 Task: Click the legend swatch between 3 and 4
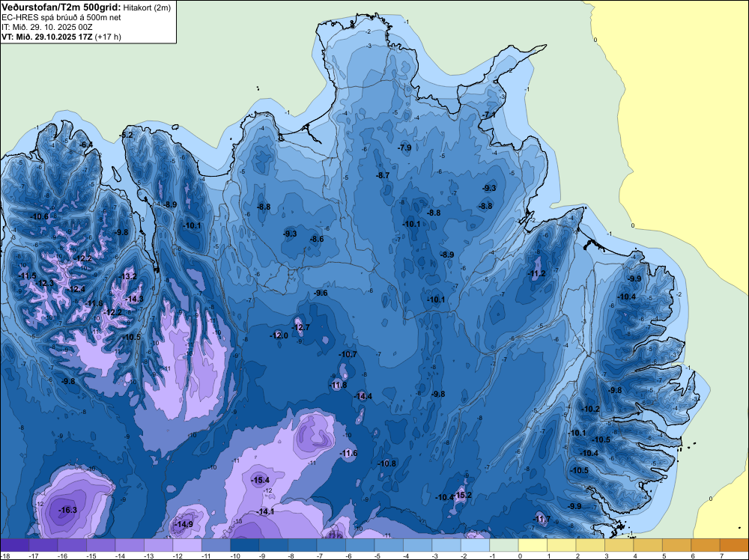[x=619, y=545]
